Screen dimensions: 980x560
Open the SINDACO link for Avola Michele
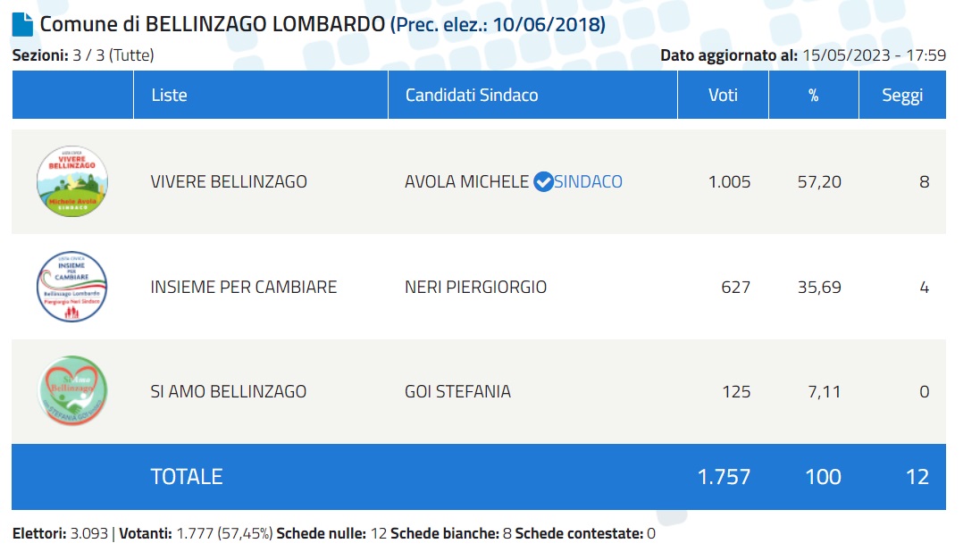point(589,182)
